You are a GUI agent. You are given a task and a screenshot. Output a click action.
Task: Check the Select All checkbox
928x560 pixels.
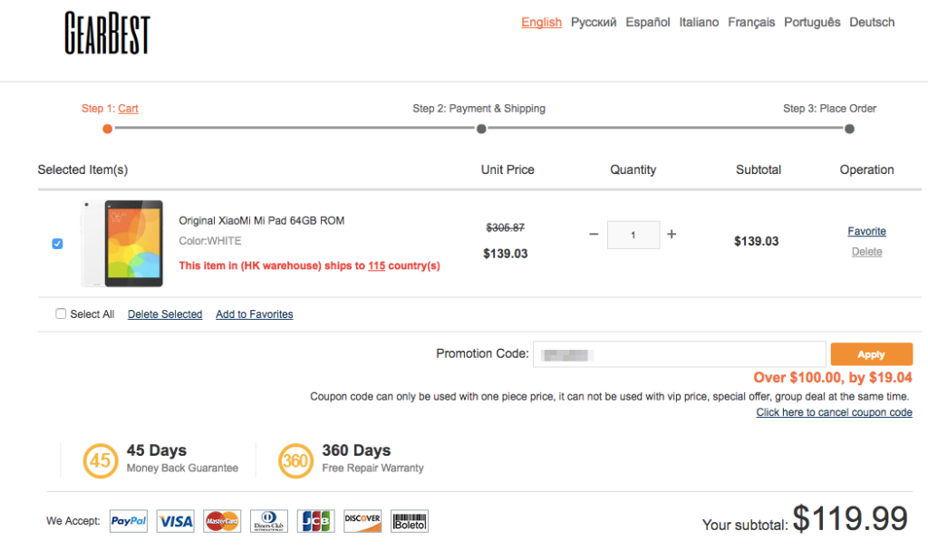[x=61, y=314]
